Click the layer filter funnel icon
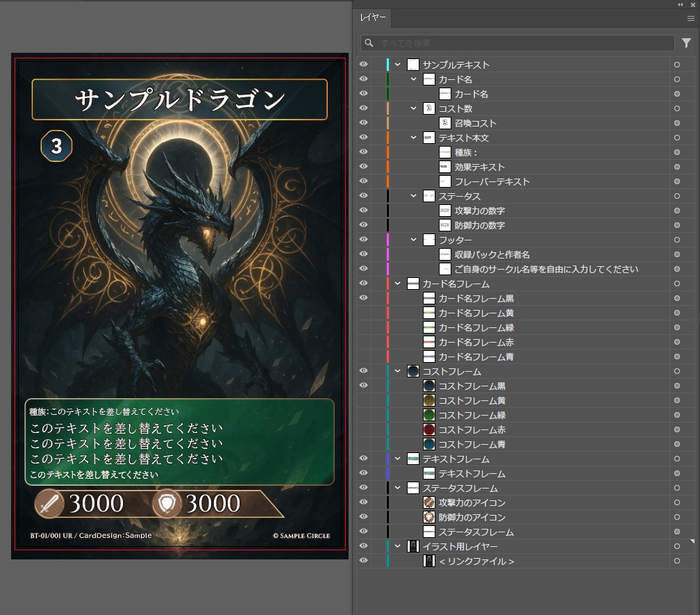This screenshot has width=700, height=615. 686,43
